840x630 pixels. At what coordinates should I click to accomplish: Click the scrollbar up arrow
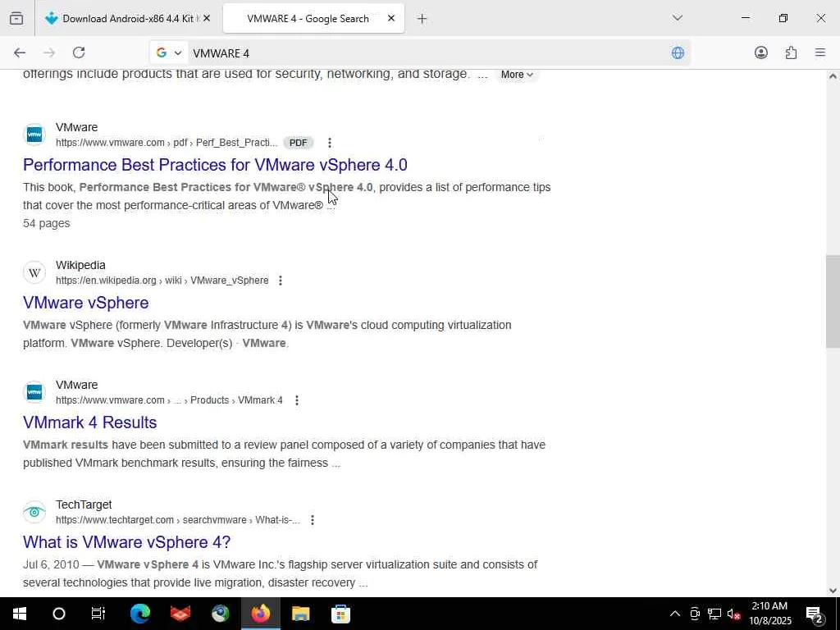(833, 76)
